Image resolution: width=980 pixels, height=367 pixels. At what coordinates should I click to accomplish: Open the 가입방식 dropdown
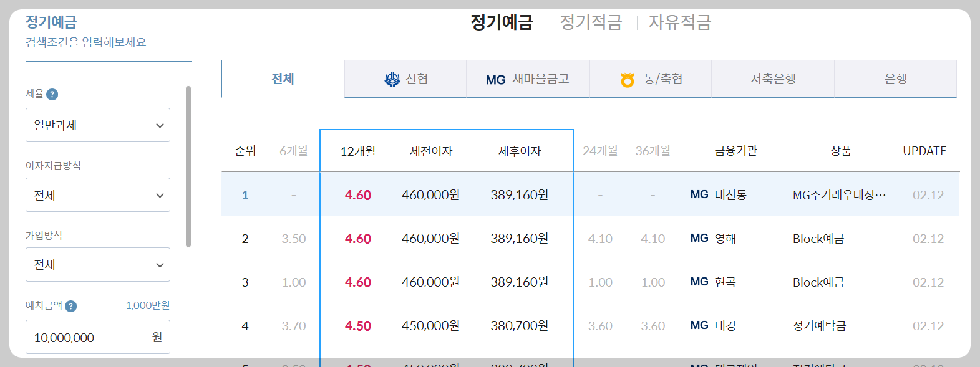[x=98, y=264]
